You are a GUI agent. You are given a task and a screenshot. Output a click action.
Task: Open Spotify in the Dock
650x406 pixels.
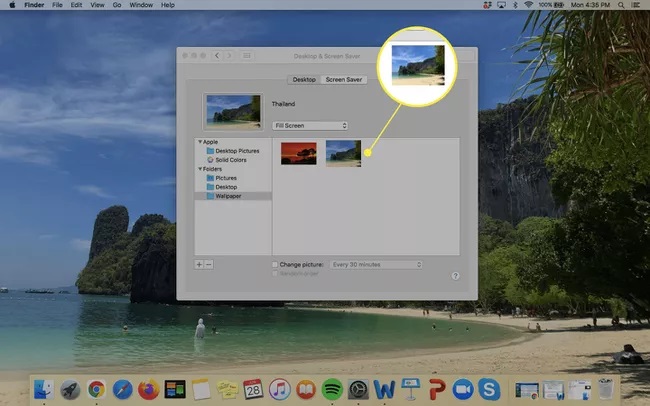pos(332,390)
